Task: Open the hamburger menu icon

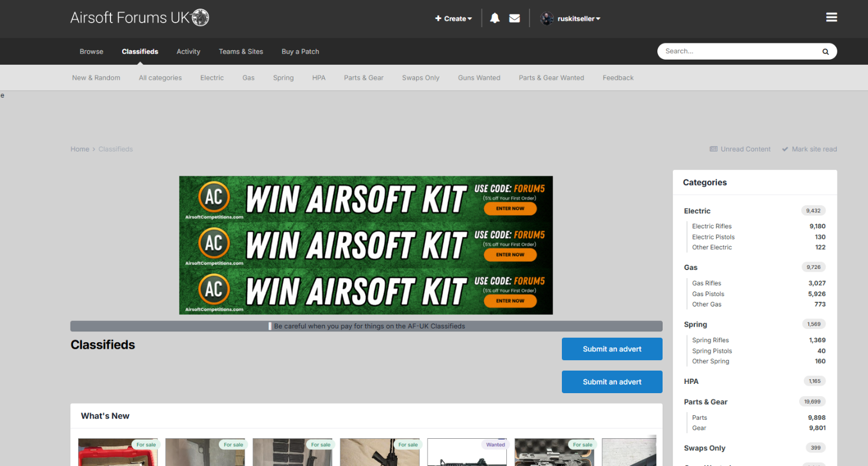Action: coord(832,17)
